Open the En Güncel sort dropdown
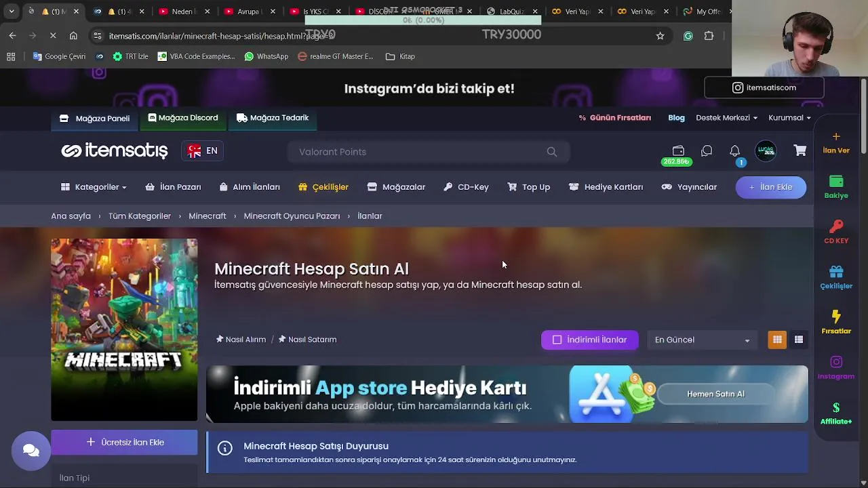The height and width of the screenshot is (488, 868). coord(702,340)
